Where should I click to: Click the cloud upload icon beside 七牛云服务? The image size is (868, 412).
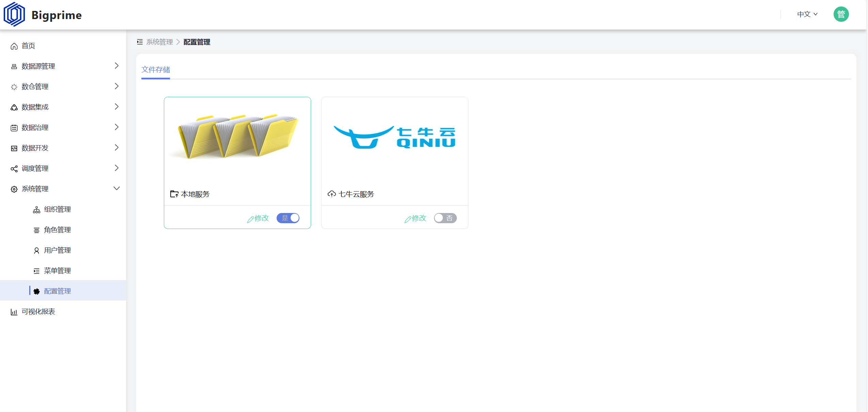pyautogui.click(x=332, y=194)
